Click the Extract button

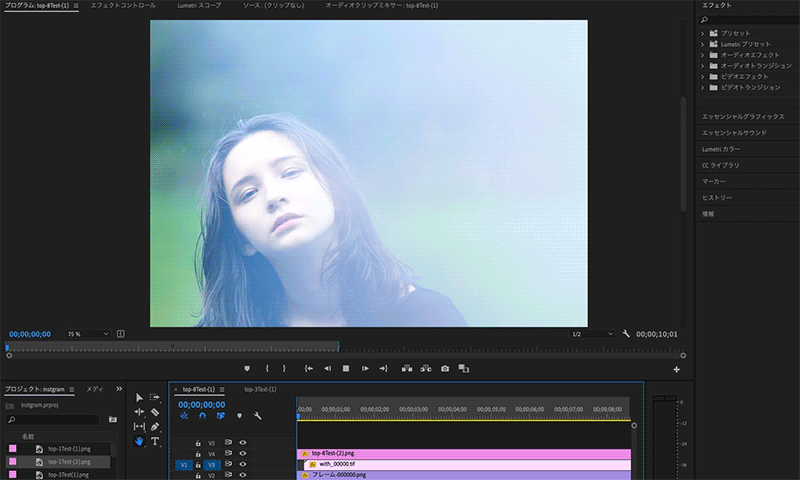pos(426,368)
